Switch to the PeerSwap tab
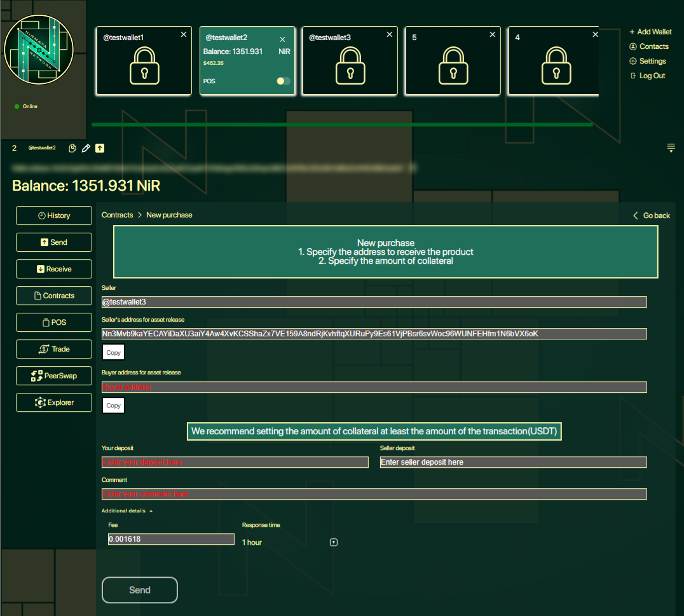The width and height of the screenshot is (684, 616). [54, 376]
